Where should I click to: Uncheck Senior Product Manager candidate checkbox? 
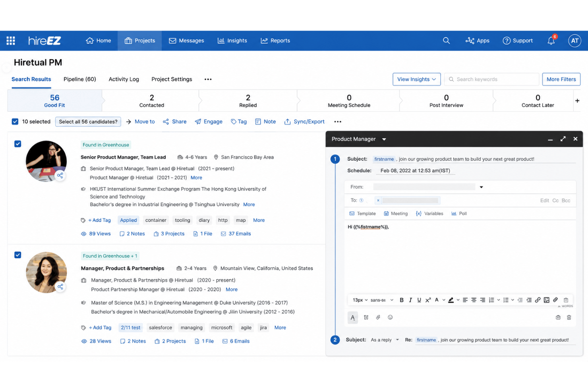coord(18,144)
